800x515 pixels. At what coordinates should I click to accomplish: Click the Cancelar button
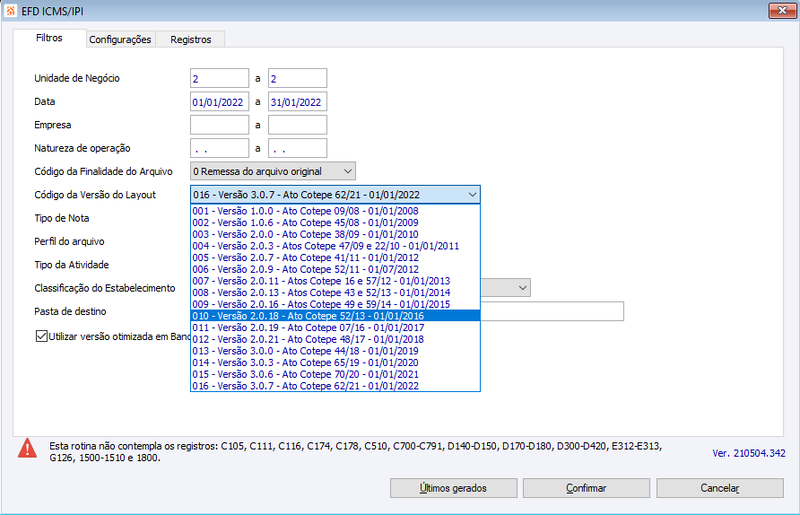coord(720,488)
